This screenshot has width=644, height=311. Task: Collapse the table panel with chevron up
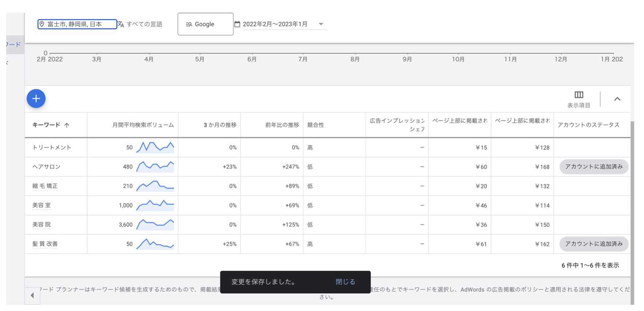(x=617, y=99)
